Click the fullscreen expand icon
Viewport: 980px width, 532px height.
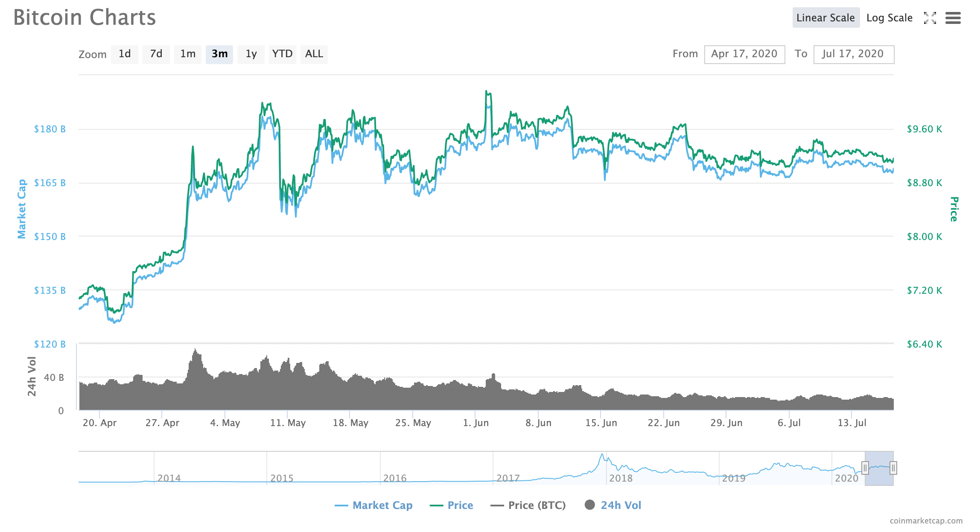click(x=930, y=18)
